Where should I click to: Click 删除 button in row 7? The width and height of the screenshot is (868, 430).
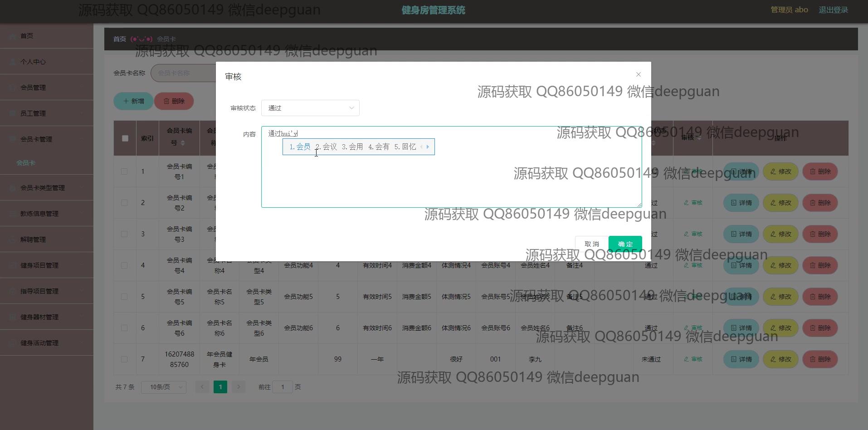point(820,359)
